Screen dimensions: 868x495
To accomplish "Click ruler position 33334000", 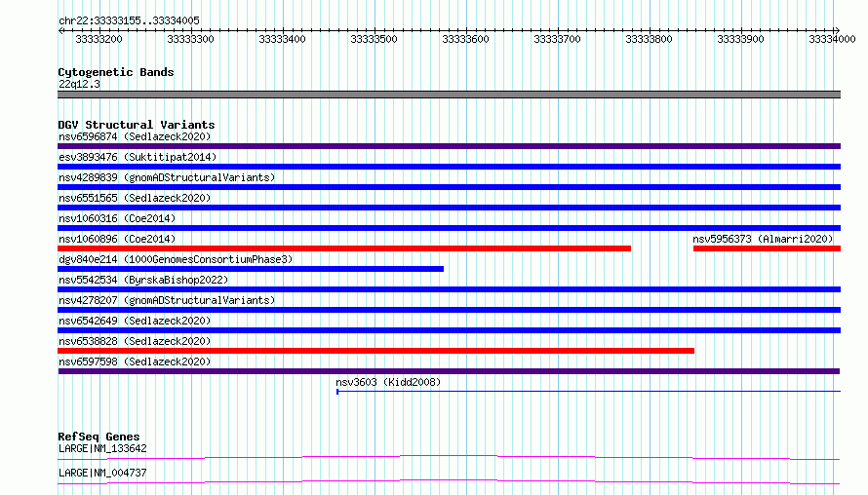I will coord(832,39).
